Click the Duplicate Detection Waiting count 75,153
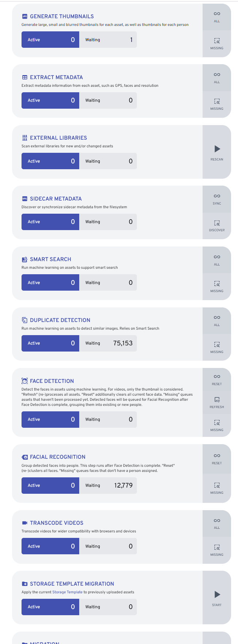238x644 pixels. tap(123, 343)
